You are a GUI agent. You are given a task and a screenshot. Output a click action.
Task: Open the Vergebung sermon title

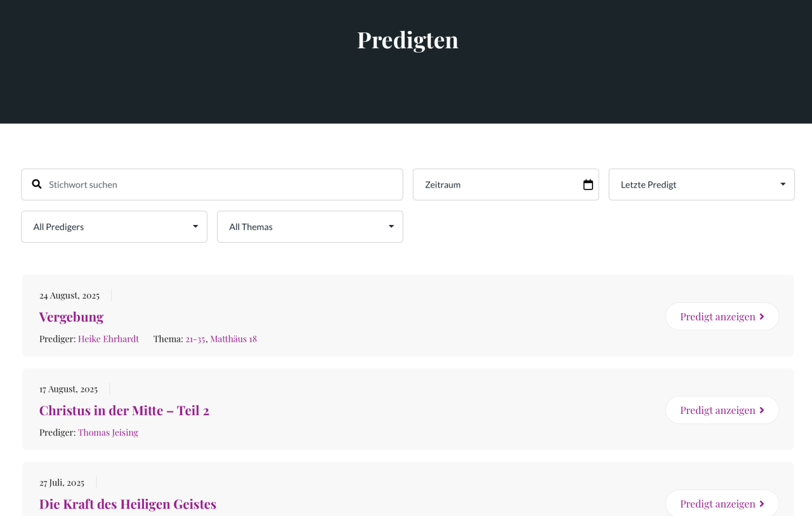click(71, 317)
